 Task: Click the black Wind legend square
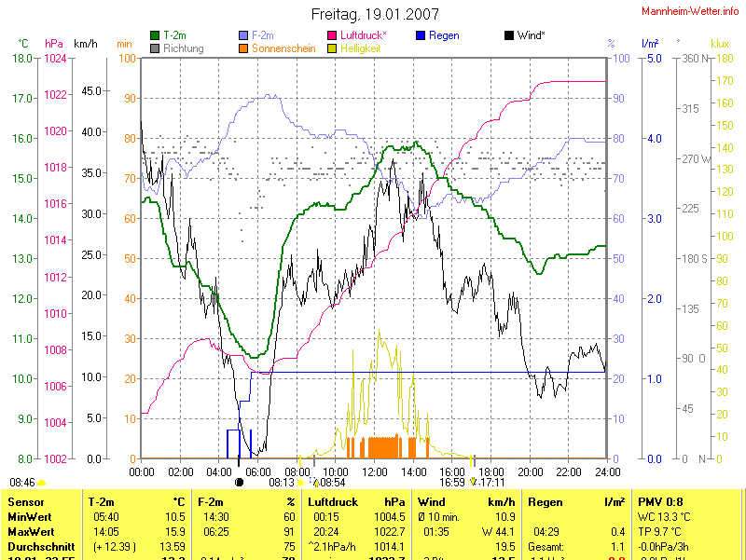(x=509, y=36)
